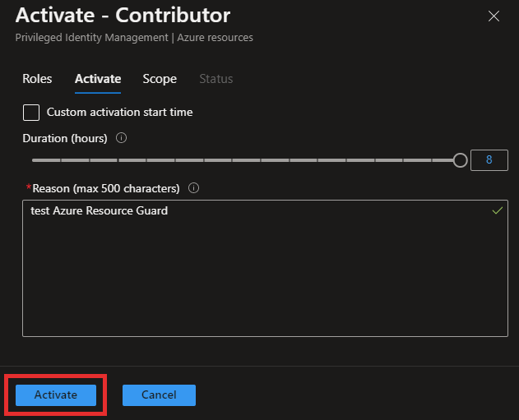Image resolution: width=519 pixels, height=420 pixels.
Task: Click the info icon next to Reason label
Action: (x=193, y=188)
